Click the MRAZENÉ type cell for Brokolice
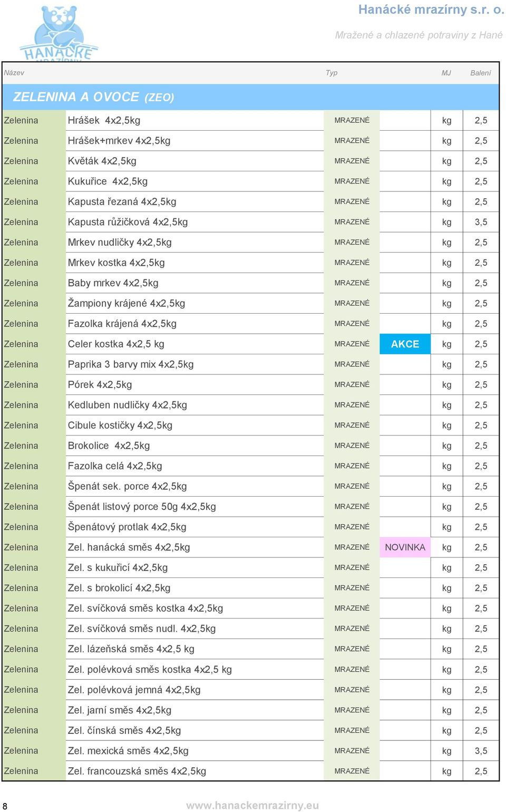The height and width of the screenshot is (812, 506). click(352, 446)
